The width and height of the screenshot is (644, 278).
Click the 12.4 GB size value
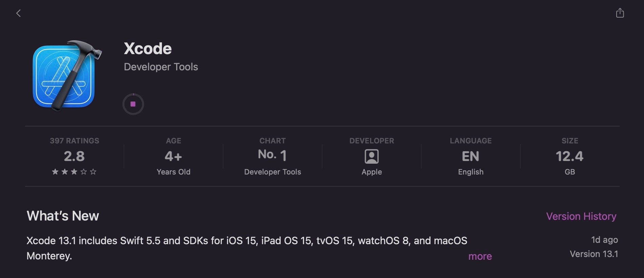pos(570,156)
